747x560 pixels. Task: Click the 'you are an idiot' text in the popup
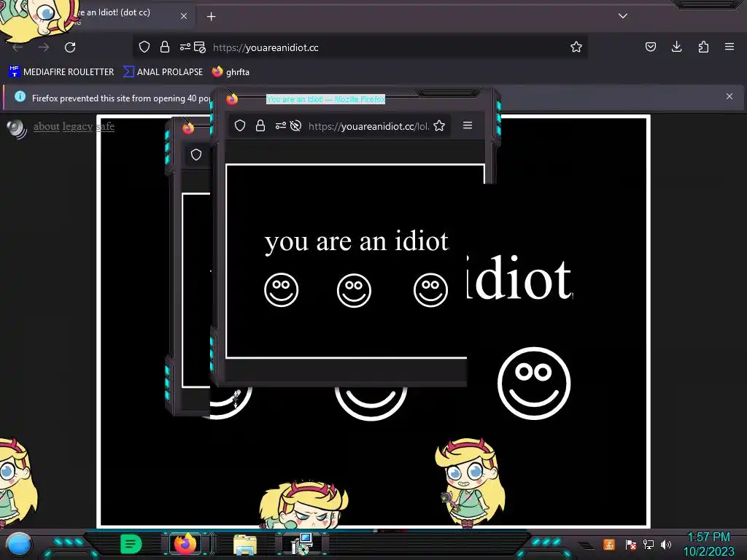pyautogui.click(x=357, y=241)
